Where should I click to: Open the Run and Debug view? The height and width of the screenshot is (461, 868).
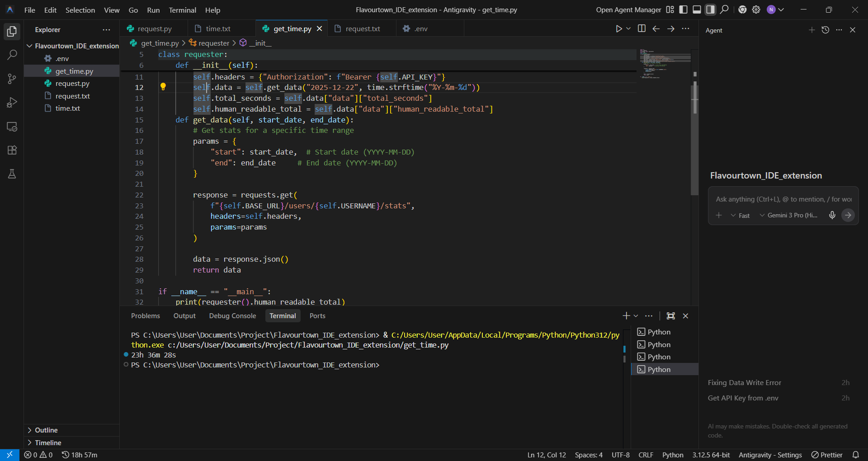(12, 103)
